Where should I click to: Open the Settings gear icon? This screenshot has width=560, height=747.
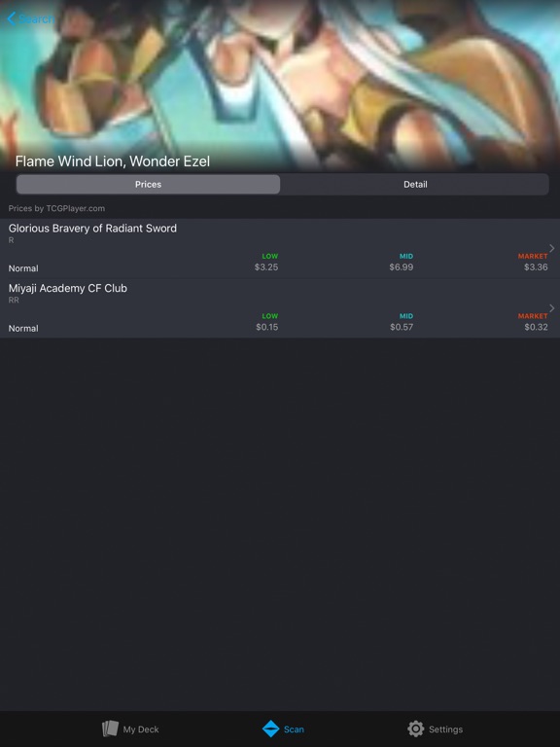415,729
